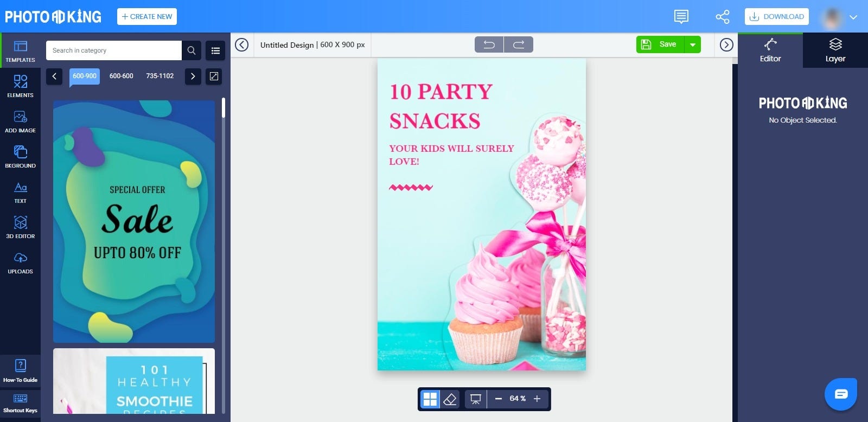Viewport: 868px width, 422px height.
Task: Switch to the Layer tab
Action: click(x=835, y=50)
